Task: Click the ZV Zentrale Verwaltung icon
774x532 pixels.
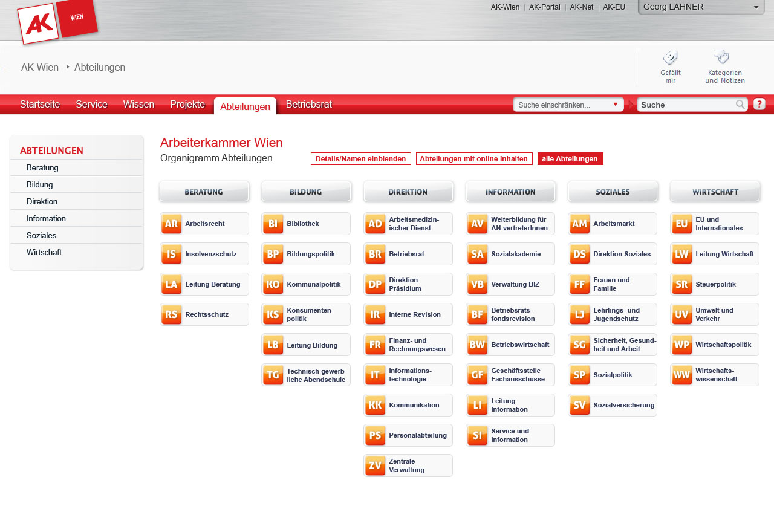Action: coord(376,465)
